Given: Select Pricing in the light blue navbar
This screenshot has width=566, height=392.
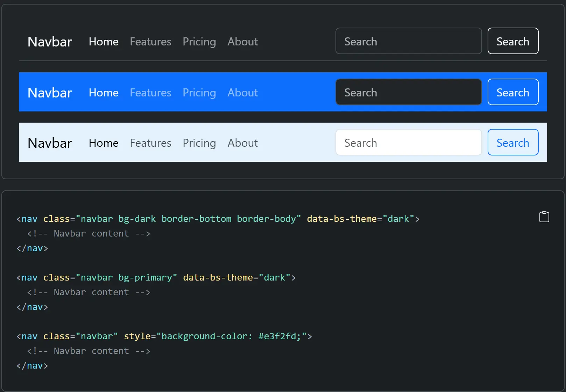Looking at the screenshot, I should (x=199, y=143).
